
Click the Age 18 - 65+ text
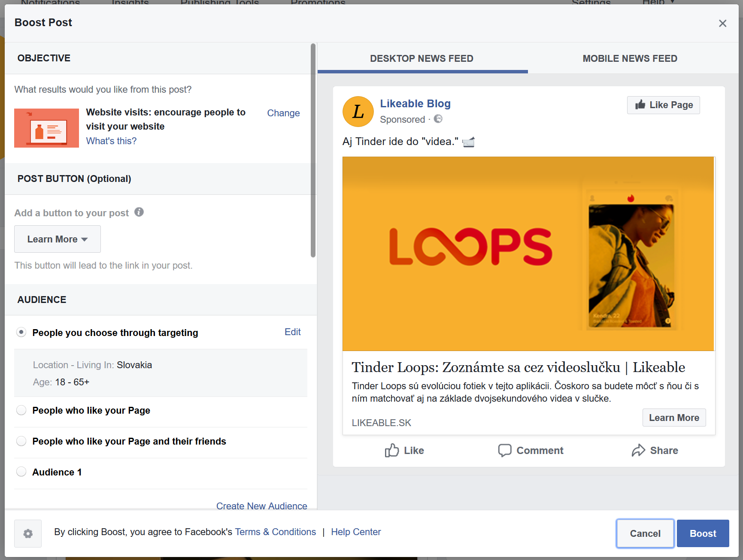[61, 382]
